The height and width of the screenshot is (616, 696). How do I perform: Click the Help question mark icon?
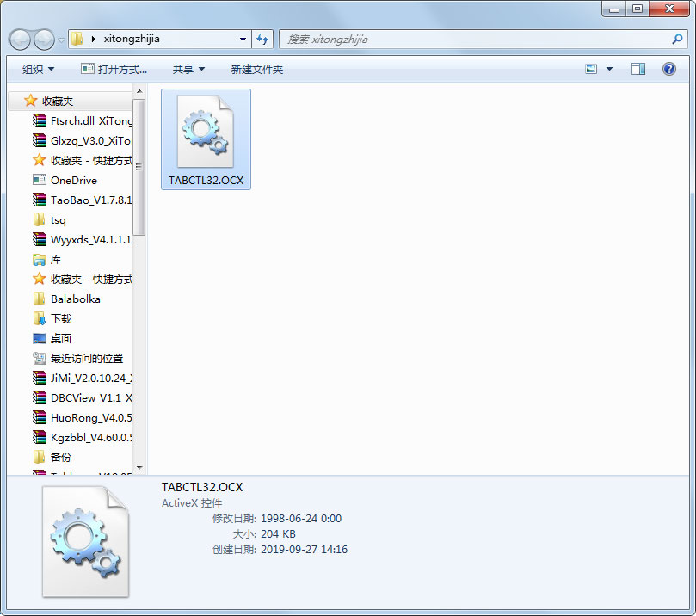coord(668,69)
